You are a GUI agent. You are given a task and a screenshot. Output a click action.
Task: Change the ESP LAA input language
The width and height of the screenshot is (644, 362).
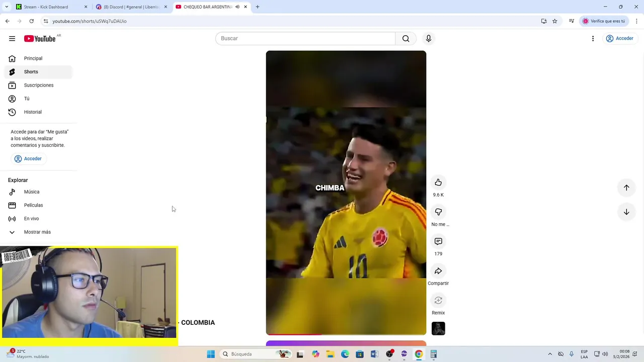pyautogui.click(x=584, y=354)
